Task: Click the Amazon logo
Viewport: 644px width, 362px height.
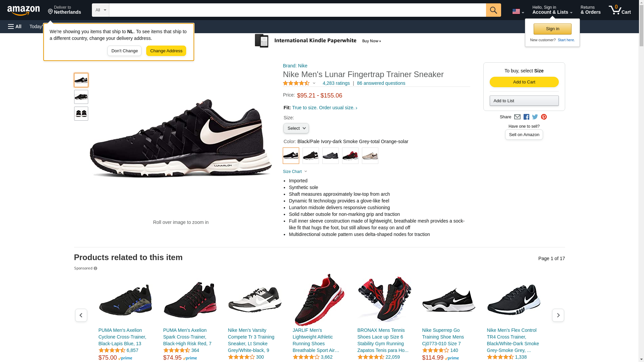Action: (23, 10)
